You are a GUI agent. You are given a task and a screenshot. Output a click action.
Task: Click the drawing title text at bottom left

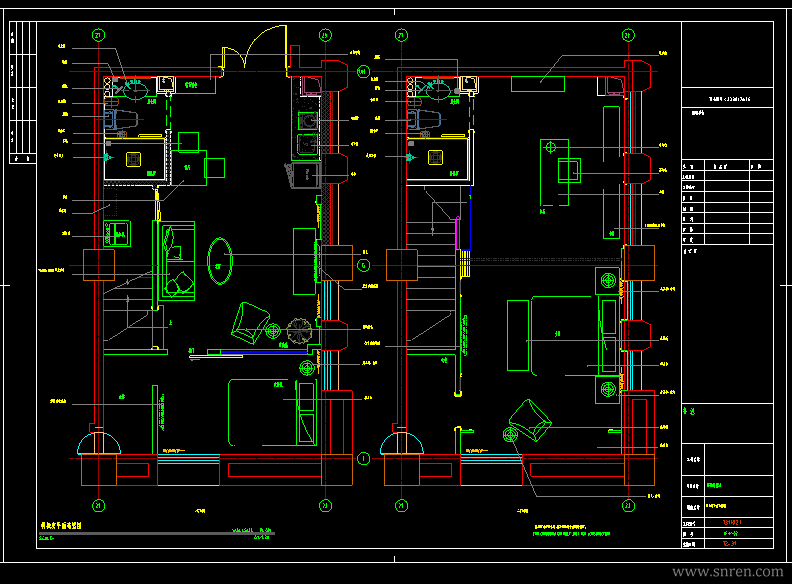point(61,526)
